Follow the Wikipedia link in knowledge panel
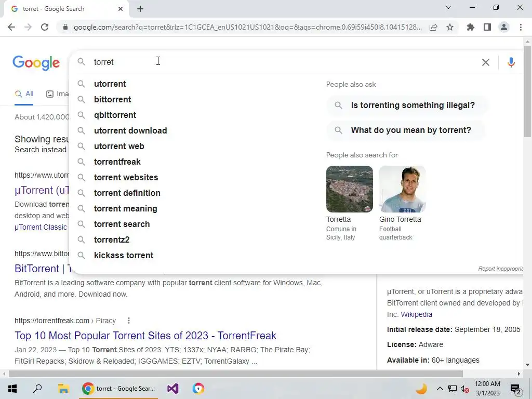This screenshot has width=532, height=399. (x=416, y=314)
